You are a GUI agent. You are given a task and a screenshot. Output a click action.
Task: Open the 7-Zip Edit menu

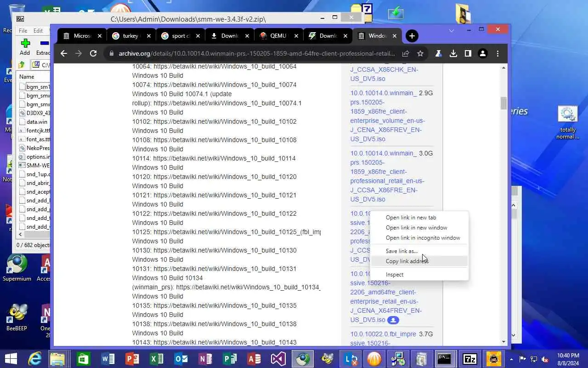(x=38, y=31)
